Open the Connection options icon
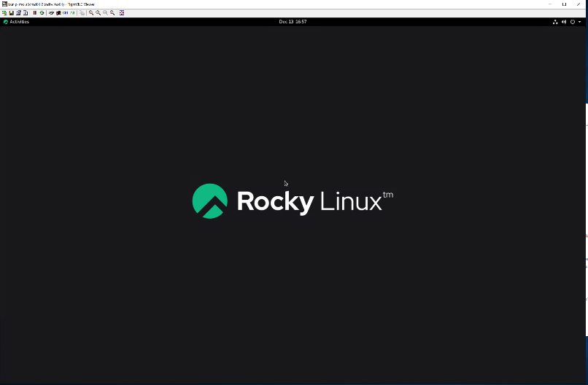 (18, 12)
